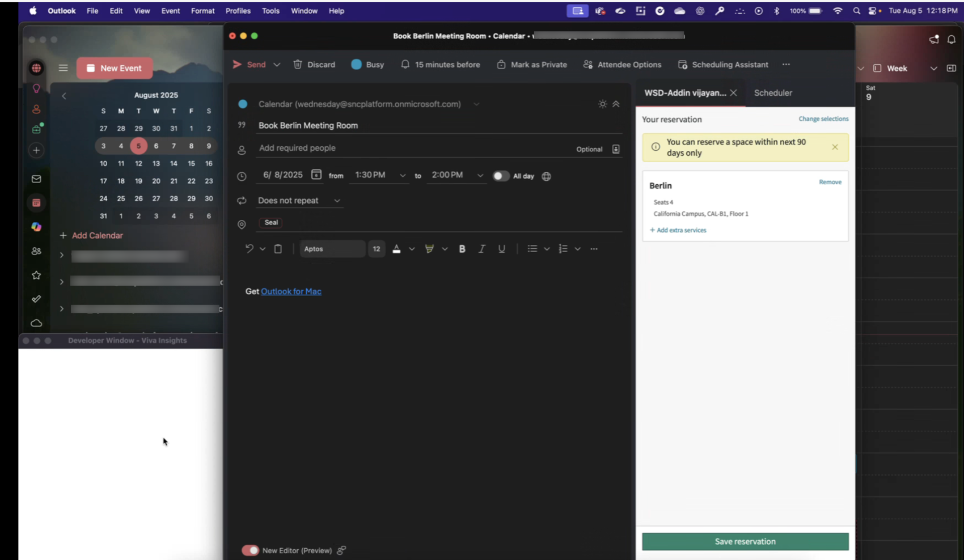
Task: Switch to the WSD-Addin tab
Action: click(685, 93)
